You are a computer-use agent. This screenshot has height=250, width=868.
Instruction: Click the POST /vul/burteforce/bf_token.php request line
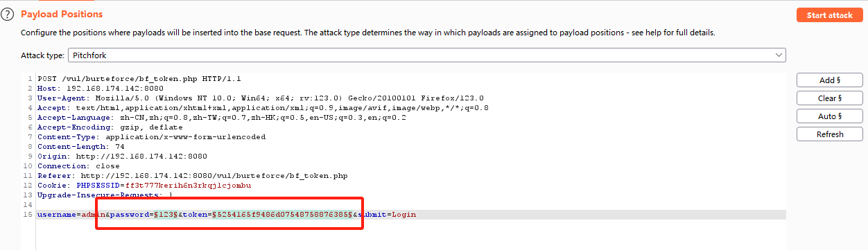[139, 79]
